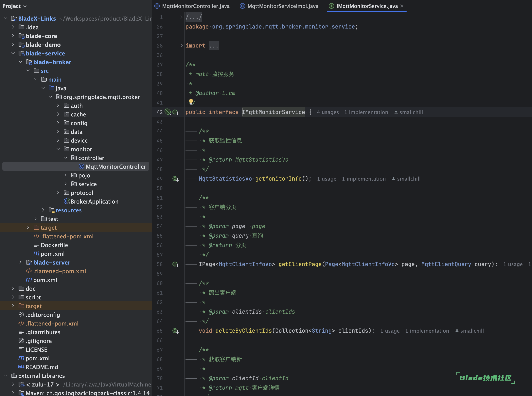
Task: Switch to MqttMonitorController.java tab
Action: pyautogui.click(x=192, y=6)
